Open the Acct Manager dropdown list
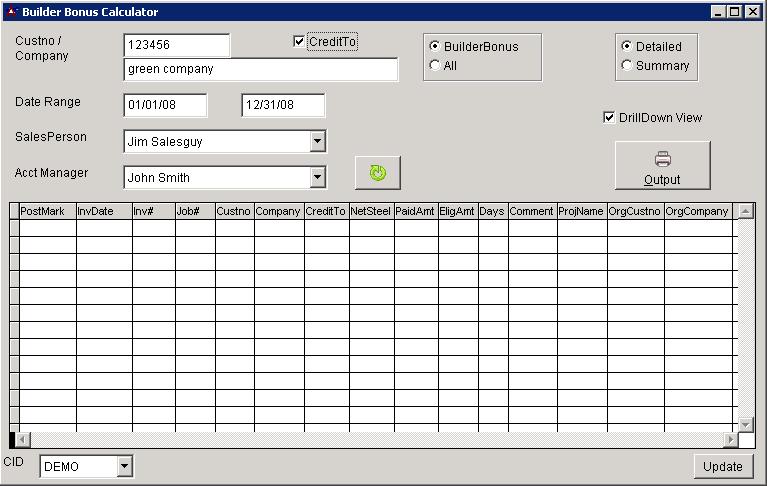The height and width of the screenshot is (486, 767). [317, 177]
